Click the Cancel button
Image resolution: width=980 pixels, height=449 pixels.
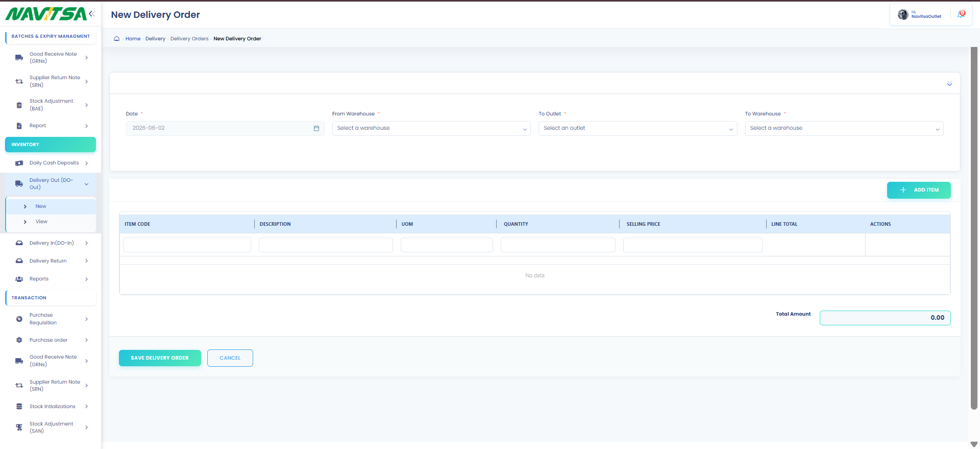pyautogui.click(x=230, y=358)
